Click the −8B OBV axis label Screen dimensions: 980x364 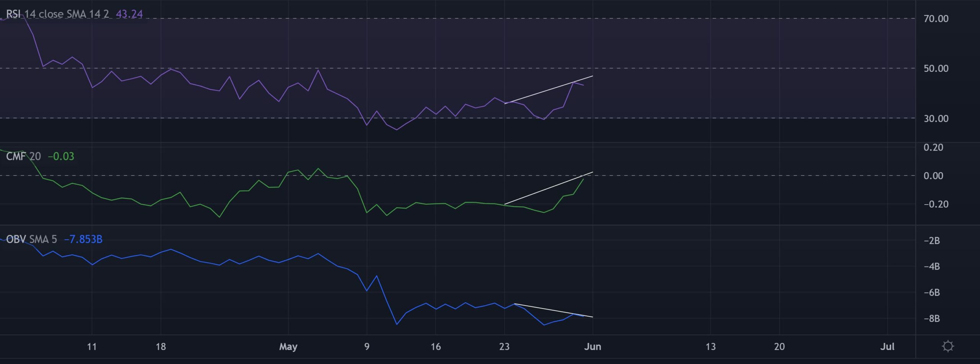click(932, 318)
